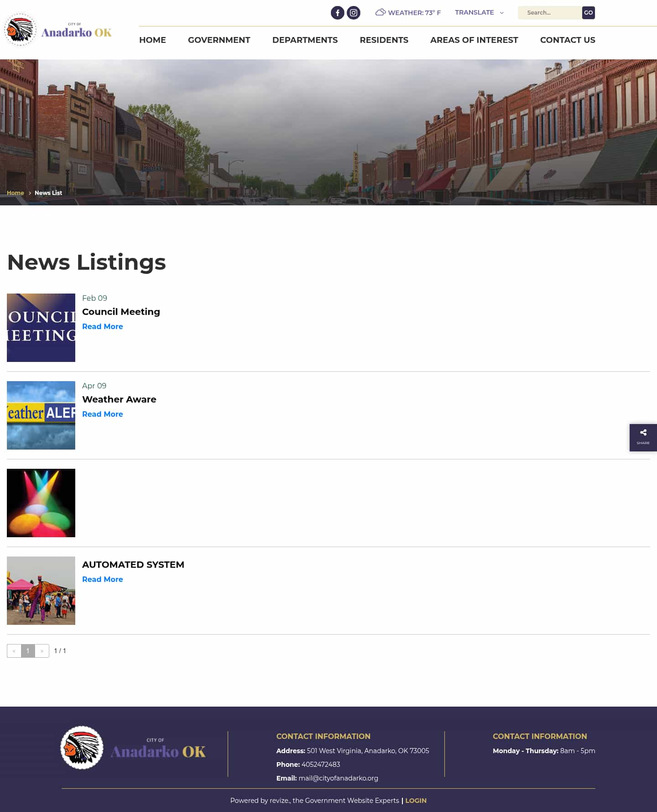This screenshot has width=657, height=812.
Task: Go to previous page with « button
Action: pos(14,651)
